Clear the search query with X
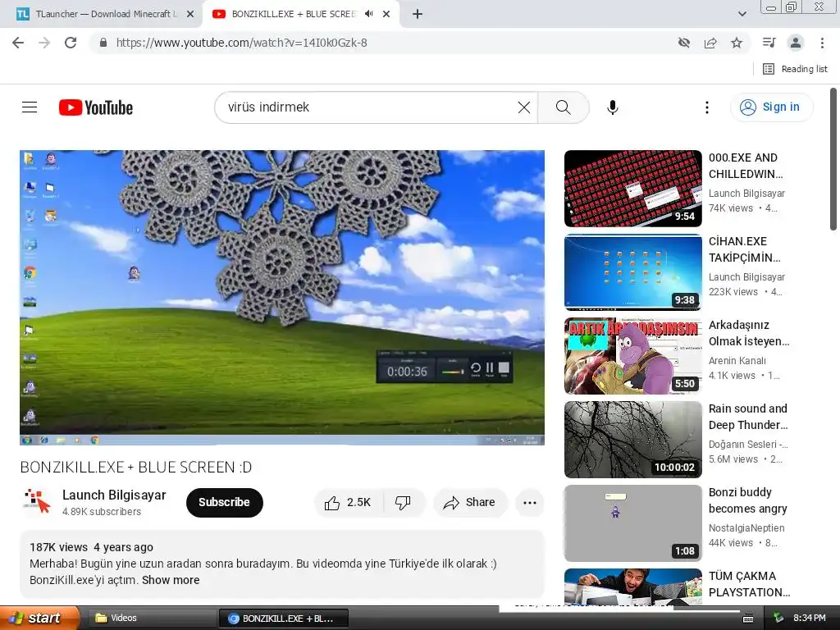The width and height of the screenshot is (840, 630). click(x=524, y=107)
